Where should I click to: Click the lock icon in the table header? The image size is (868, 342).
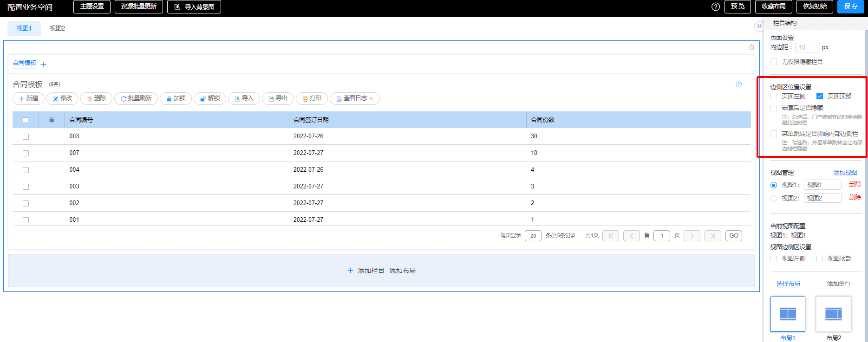pos(52,120)
